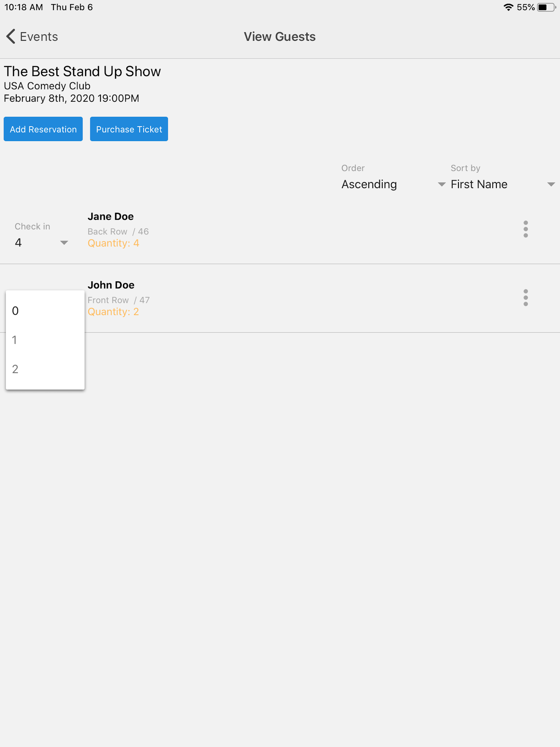The width and height of the screenshot is (560, 747).
Task: Tap John Doe guest name
Action: [x=111, y=285]
